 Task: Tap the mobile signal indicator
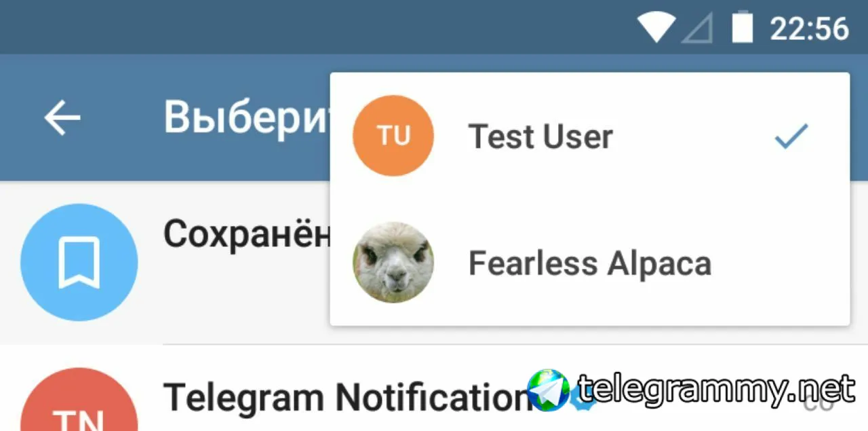[x=697, y=29]
